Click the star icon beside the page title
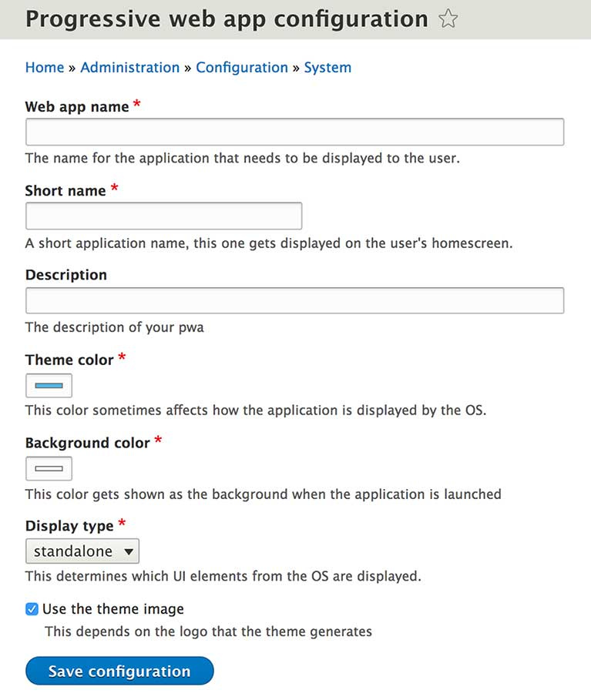The width and height of the screenshot is (591, 700). click(x=448, y=20)
